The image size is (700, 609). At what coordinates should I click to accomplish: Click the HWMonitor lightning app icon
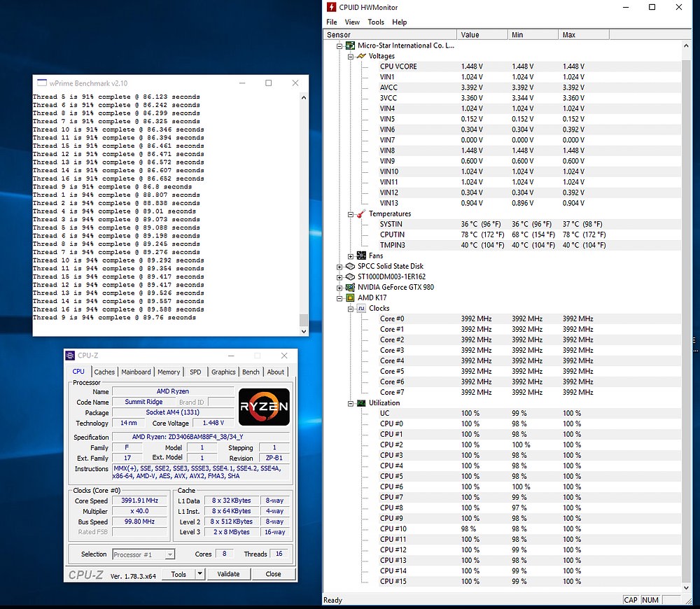click(331, 7)
